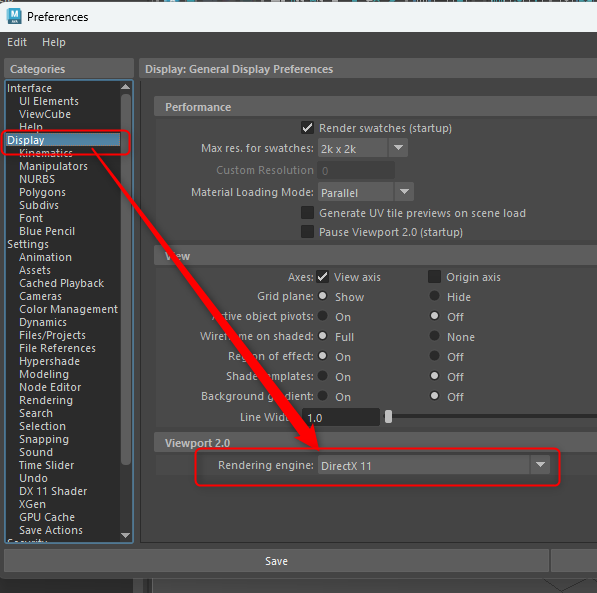Select the Hypershade category
The image size is (597, 593).
pyautogui.click(x=49, y=361)
